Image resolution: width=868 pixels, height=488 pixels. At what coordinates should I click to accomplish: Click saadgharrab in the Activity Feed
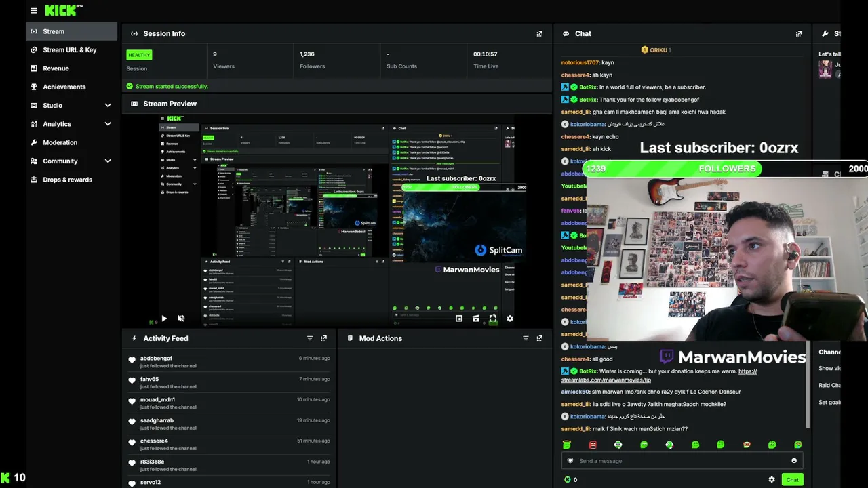tap(157, 420)
